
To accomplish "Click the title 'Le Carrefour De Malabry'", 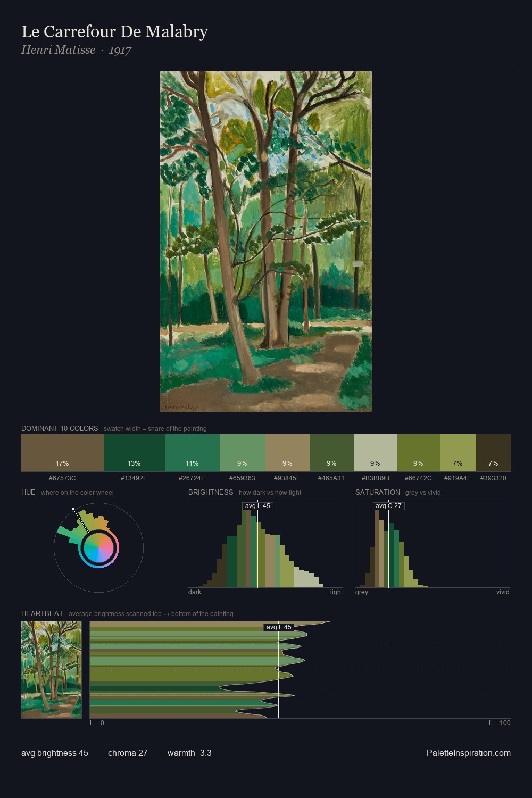I will pyautogui.click(x=114, y=32).
